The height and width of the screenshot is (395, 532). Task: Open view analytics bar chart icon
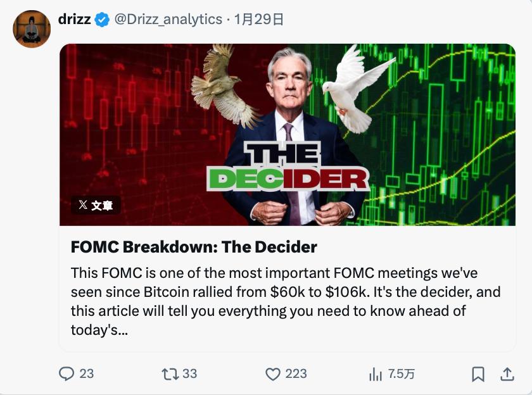375,374
